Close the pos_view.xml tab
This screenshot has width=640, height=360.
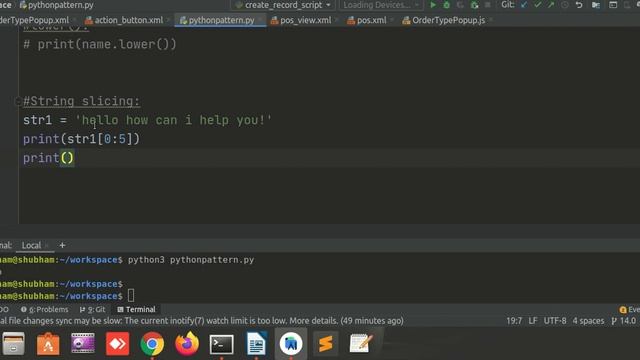(337, 20)
